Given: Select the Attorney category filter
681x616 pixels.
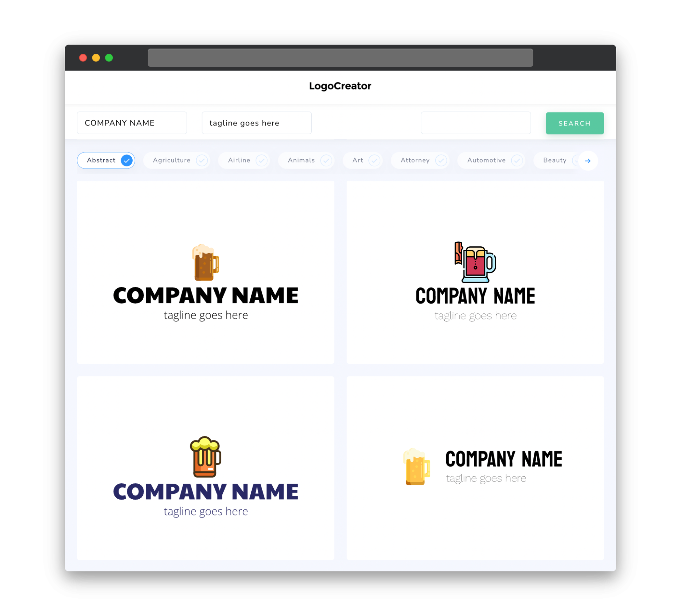Looking at the screenshot, I should (x=421, y=160).
